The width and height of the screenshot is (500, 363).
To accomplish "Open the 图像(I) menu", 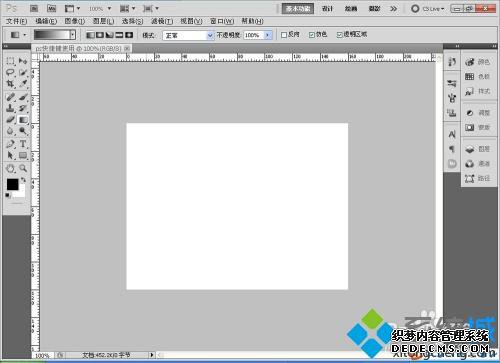I will pos(74,21).
